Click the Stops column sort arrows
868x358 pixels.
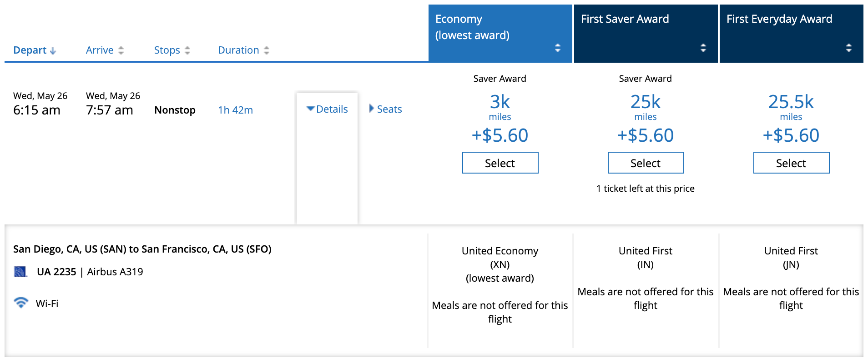point(187,50)
